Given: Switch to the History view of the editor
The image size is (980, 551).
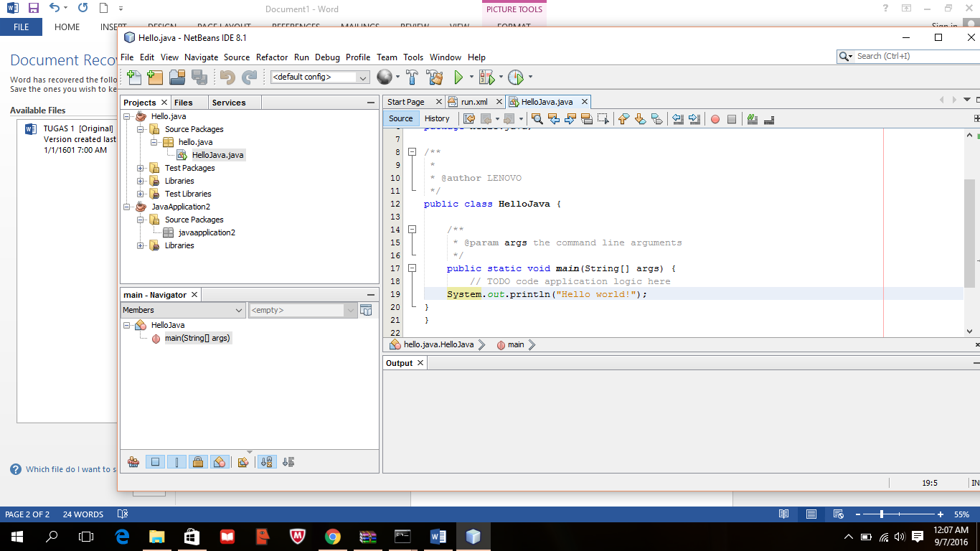Looking at the screenshot, I should tap(438, 118).
